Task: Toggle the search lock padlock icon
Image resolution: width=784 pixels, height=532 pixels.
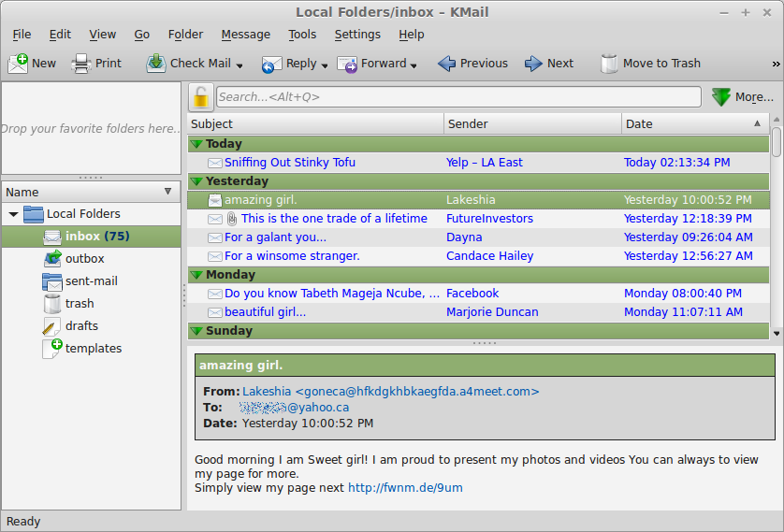Action: pos(201,97)
